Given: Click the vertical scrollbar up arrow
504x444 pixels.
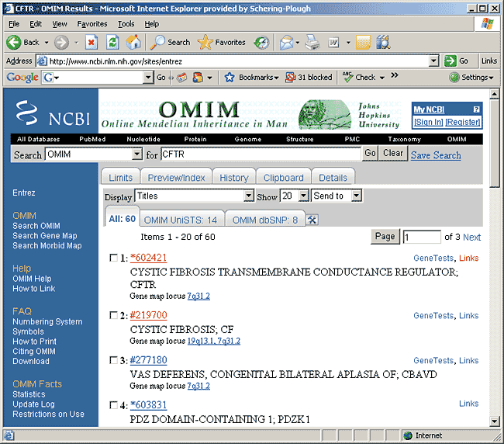Looking at the screenshot, I should tap(495, 94).
